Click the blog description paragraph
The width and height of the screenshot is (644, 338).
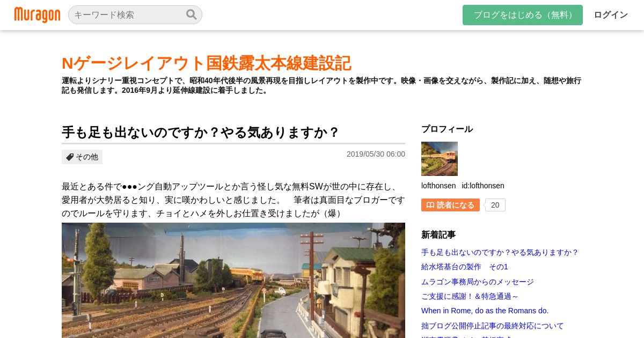coord(321,85)
